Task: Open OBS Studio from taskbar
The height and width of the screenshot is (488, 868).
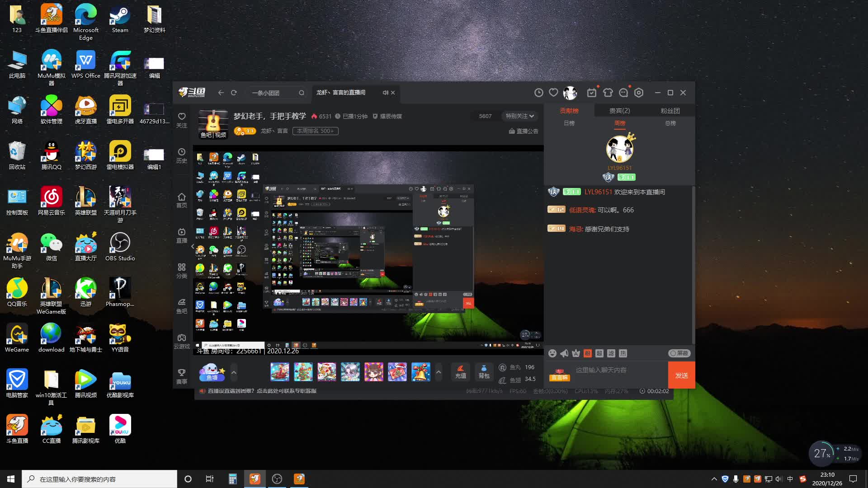Action: pos(277,479)
